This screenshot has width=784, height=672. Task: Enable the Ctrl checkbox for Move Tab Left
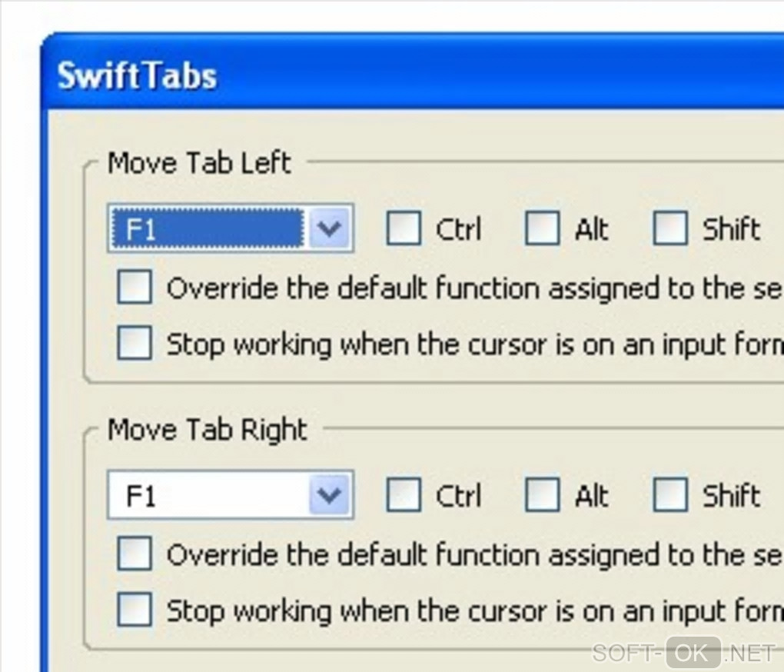[404, 228]
